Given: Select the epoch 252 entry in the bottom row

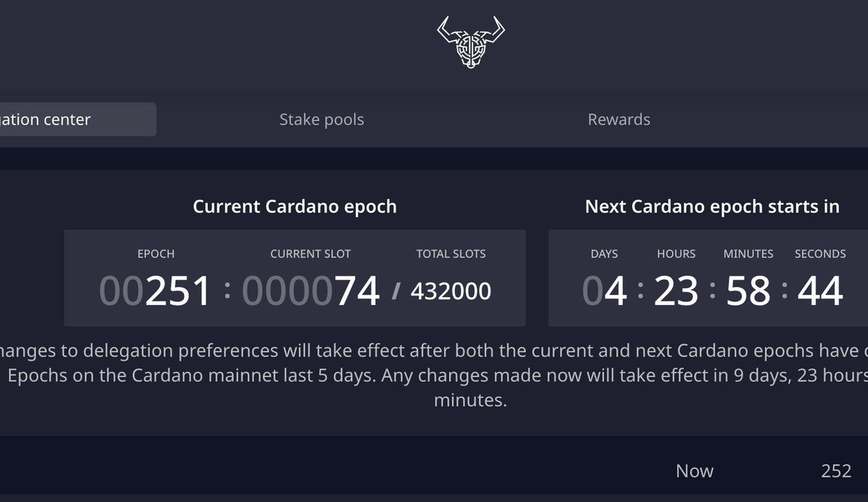Looking at the screenshot, I should (x=836, y=471).
